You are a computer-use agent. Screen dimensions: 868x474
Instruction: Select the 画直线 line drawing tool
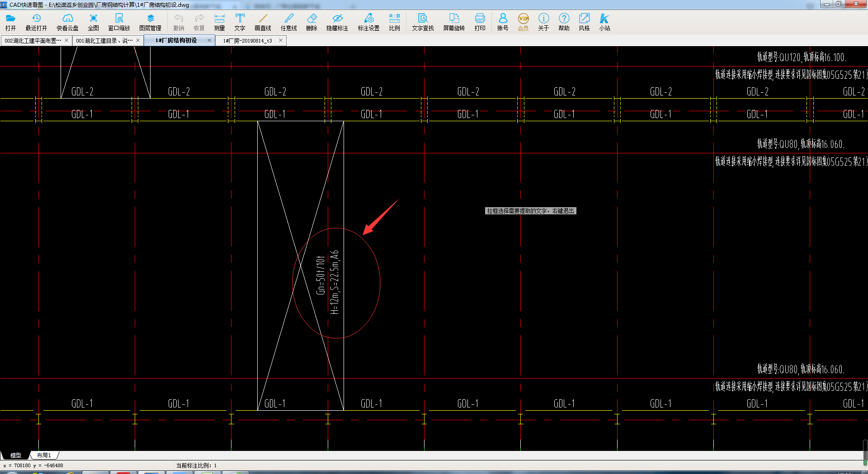tap(263, 22)
